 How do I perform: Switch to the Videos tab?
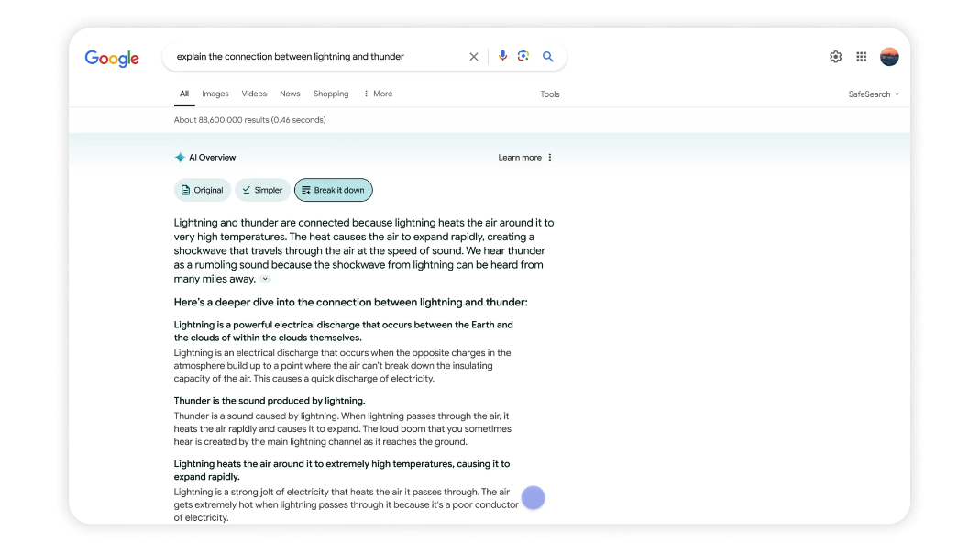tap(254, 94)
